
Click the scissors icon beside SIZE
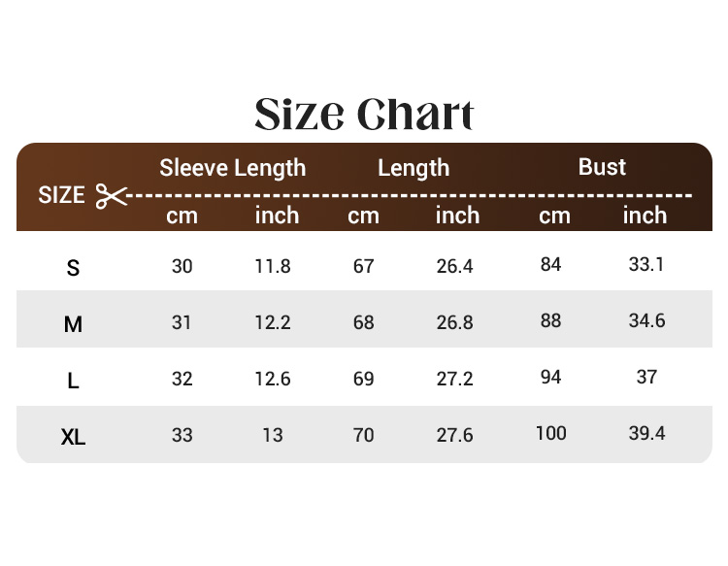(112, 195)
